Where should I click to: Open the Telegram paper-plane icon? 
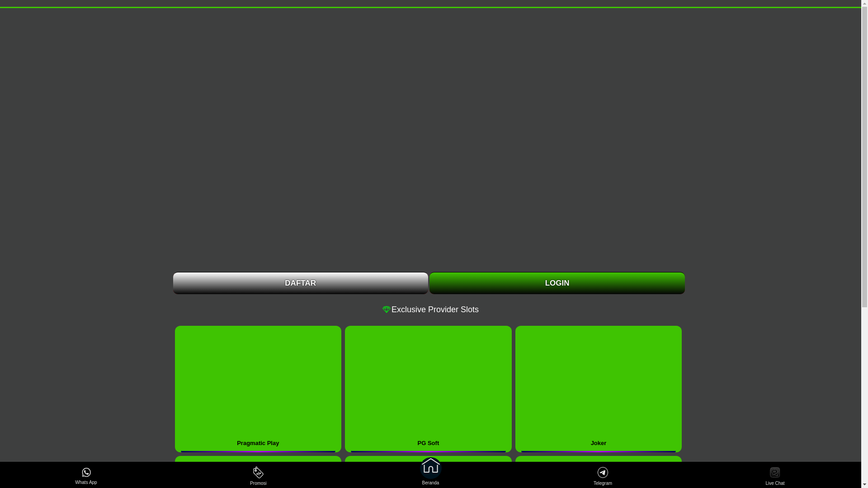(x=603, y=472)
